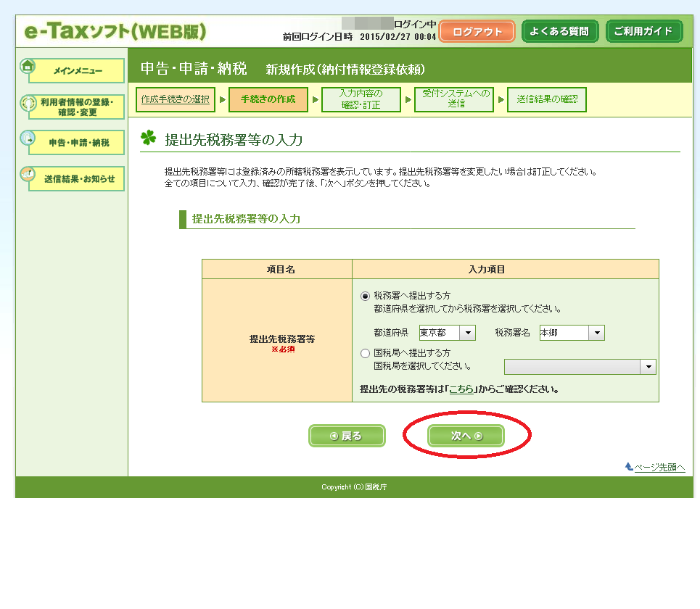Click the mail icon beside 送信結果・お知らせ
Screen dimensions: 700x609
tap(28, 174)
